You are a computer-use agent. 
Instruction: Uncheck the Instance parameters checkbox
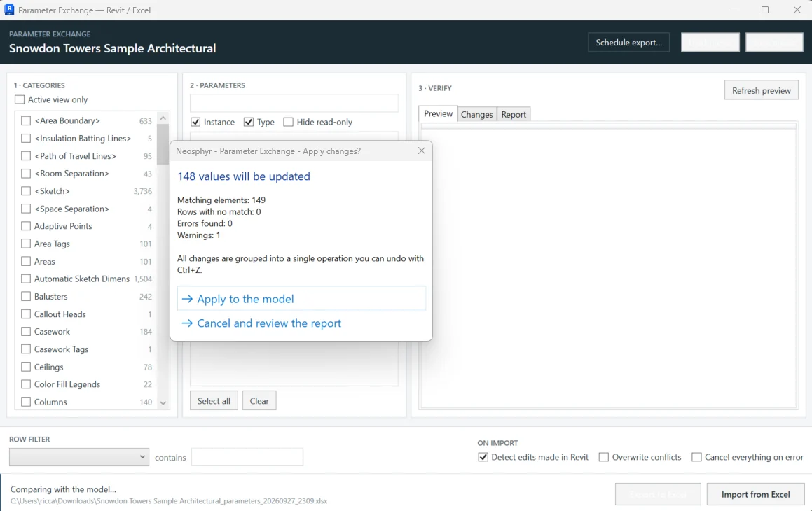pos(195,122)
